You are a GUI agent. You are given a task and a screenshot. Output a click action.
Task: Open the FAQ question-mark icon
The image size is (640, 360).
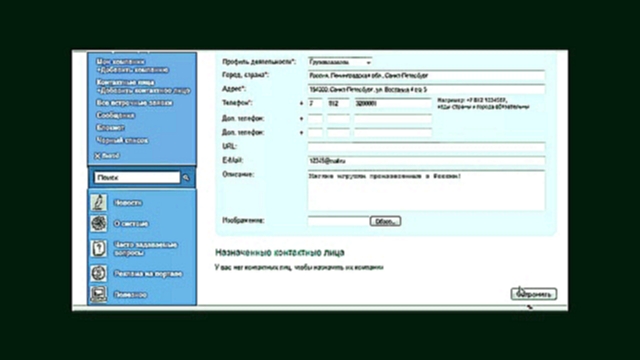[98, 248]
